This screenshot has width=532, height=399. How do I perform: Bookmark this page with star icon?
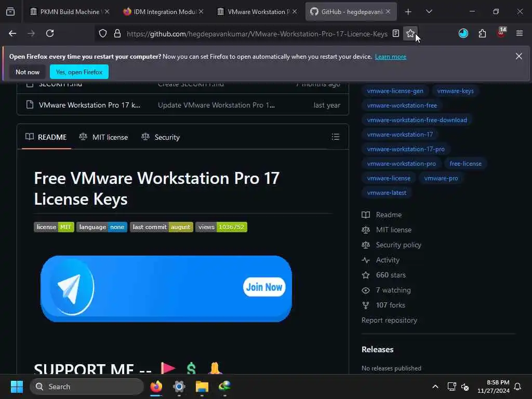pos(410,33)
